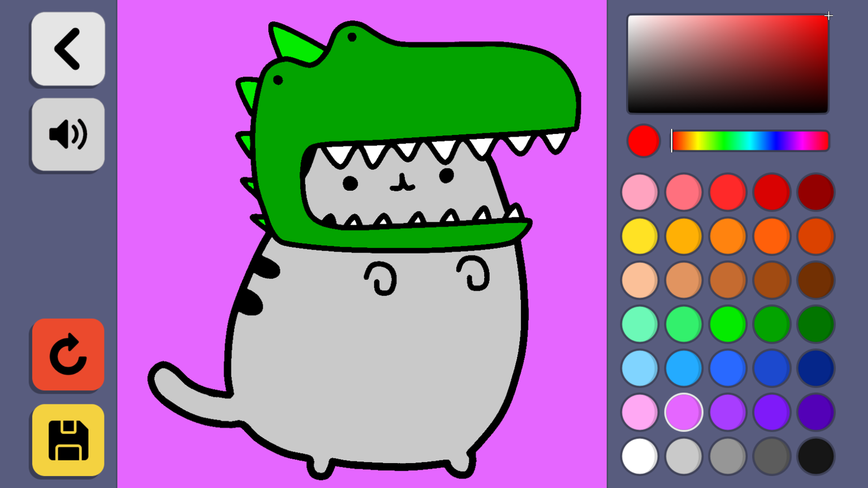Image resolution: width=868 pixels, height=488 pixels.
Task: Select the light pink swatch in the top row
Action: 640,192
